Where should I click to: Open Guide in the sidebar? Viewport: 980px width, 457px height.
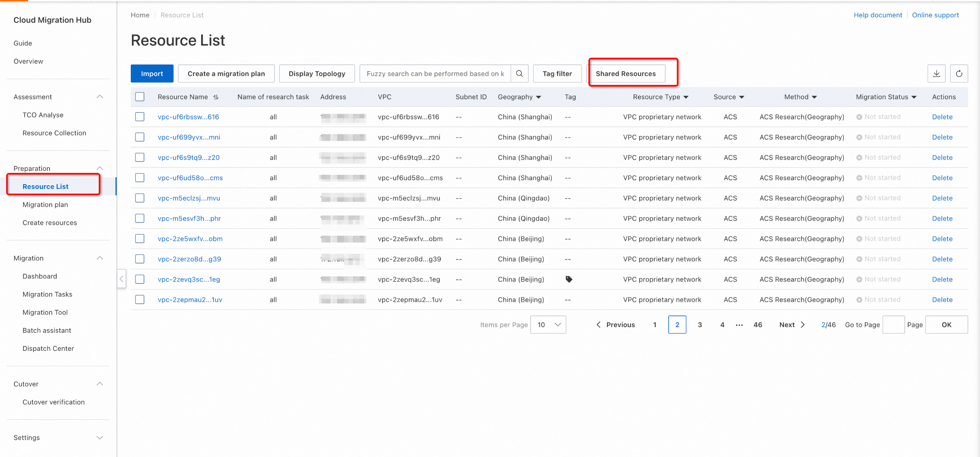coord(23,43)
